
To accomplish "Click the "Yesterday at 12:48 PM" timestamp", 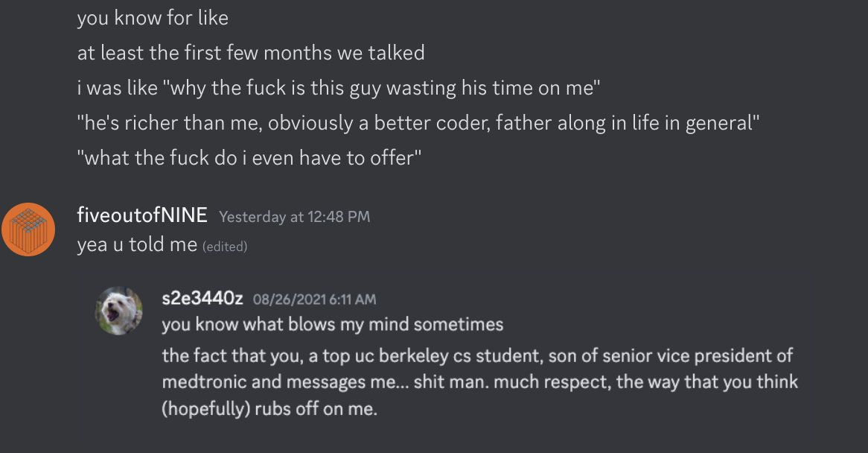I will tap(294, 217).
